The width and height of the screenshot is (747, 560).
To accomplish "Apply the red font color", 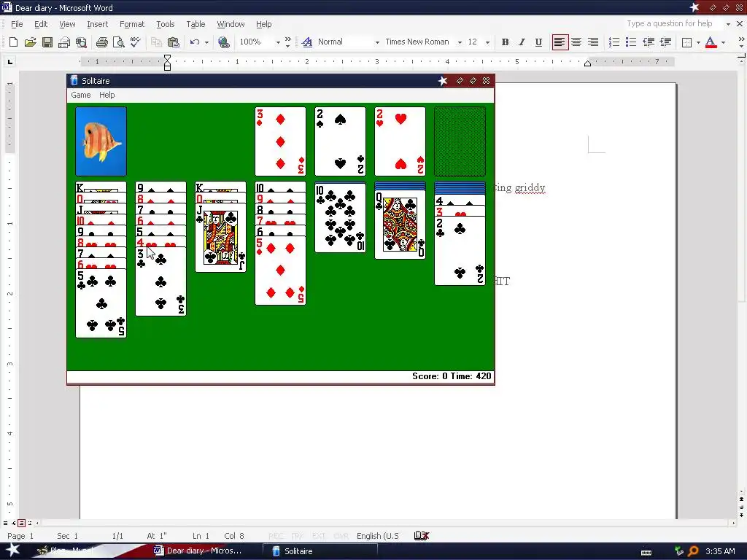I will click(x=711, y=42).
